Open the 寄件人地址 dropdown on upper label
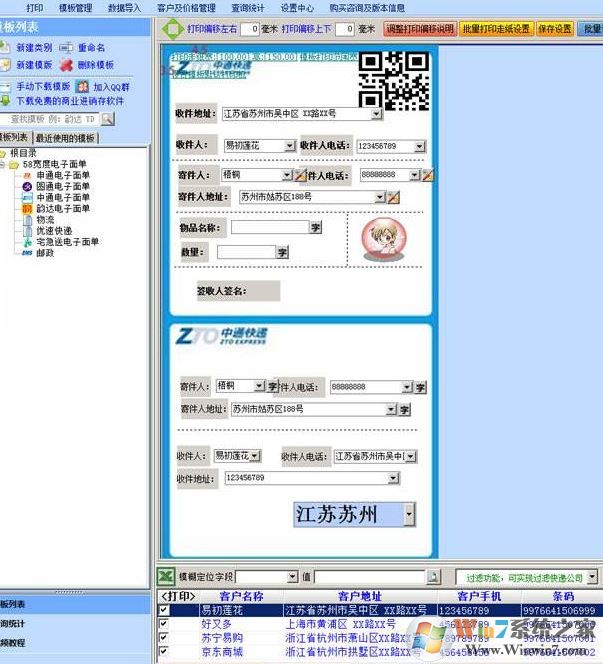 point(380,197)
